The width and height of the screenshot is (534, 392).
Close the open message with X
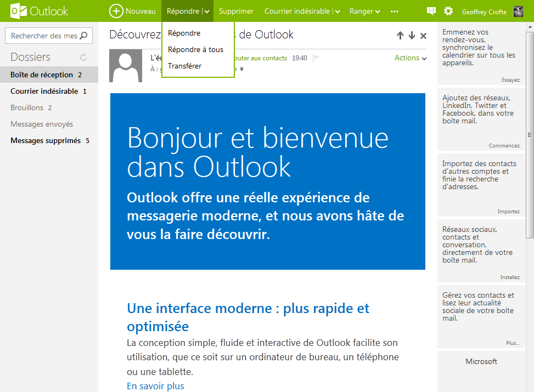(423, 36)
